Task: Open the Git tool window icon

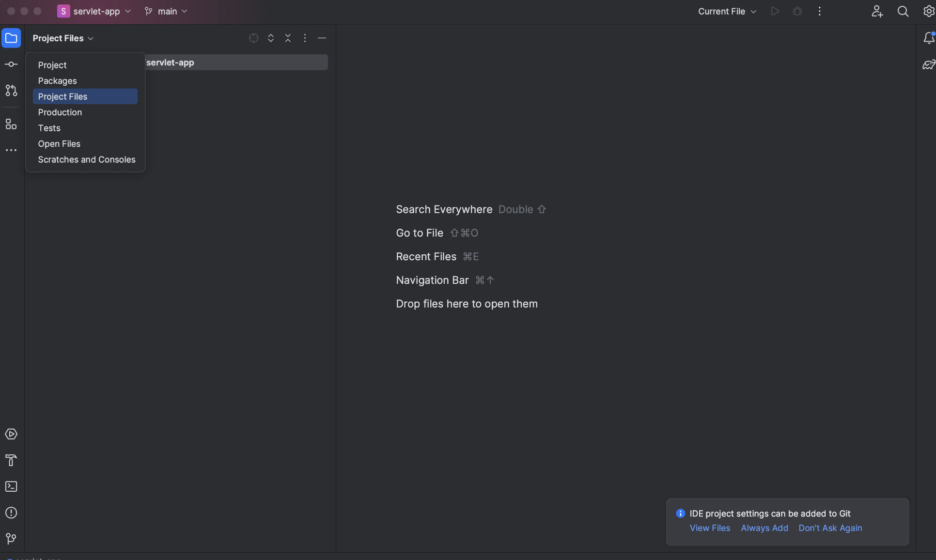Action: [x=11, y=539]
